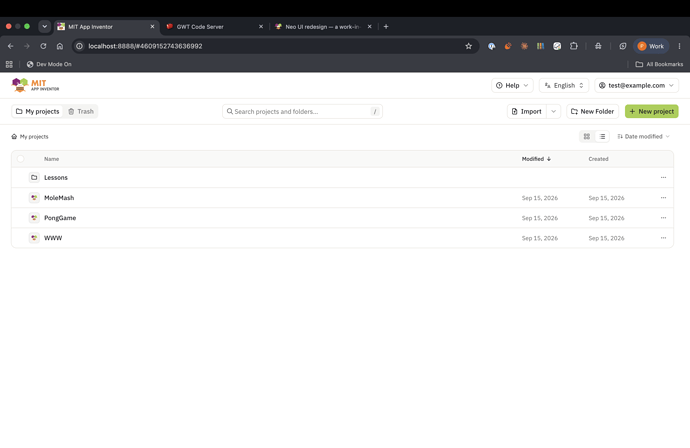Click the Import button

[x=527, y=111]
